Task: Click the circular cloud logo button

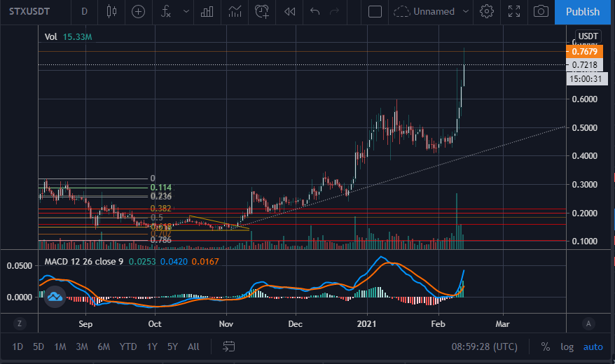Action: click(x=55, y=297)
